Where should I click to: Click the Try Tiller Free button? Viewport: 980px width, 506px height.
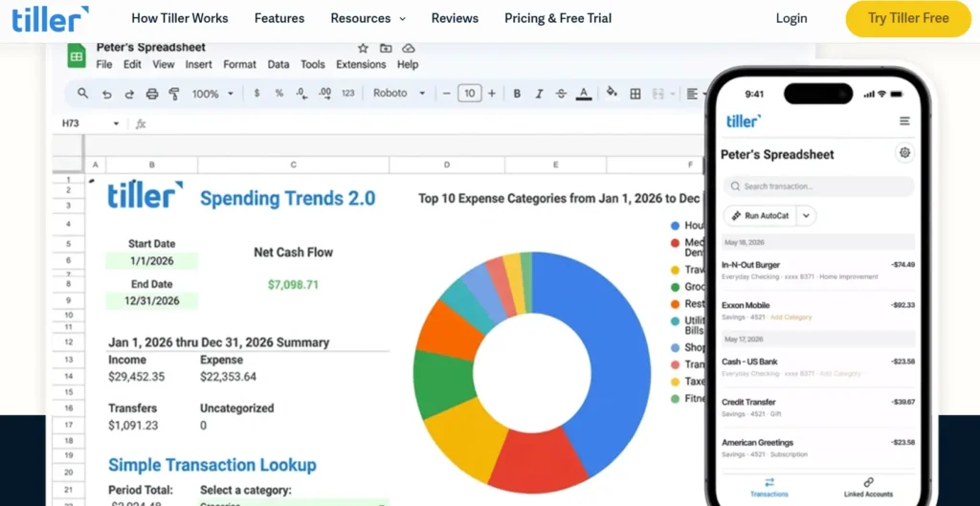(908, 18)
